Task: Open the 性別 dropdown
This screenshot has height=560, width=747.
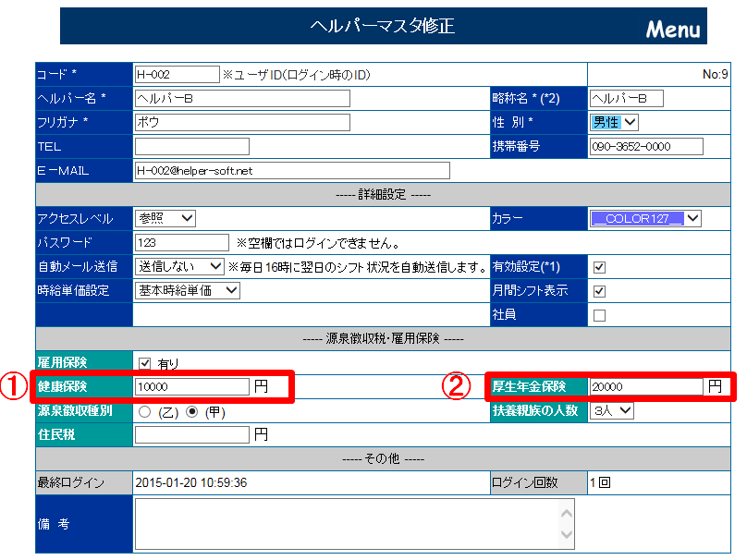Action: 615,122
